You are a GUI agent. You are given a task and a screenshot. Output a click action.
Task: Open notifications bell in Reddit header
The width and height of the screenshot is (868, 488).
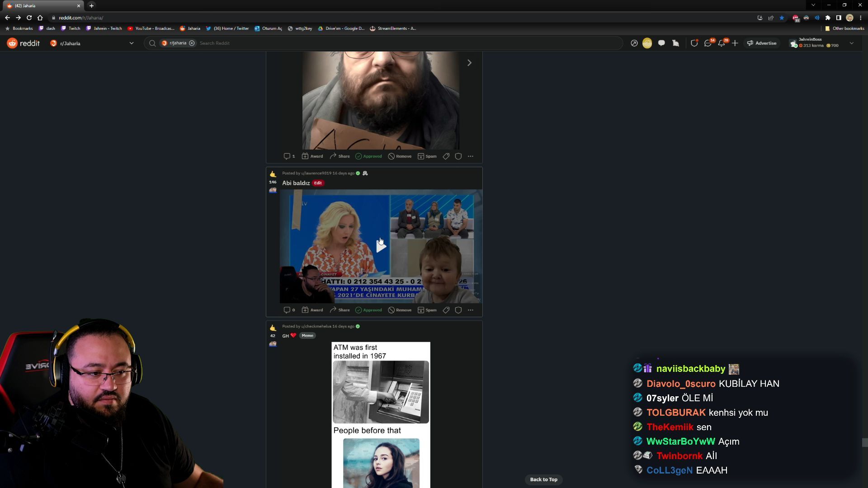click(722, 43)
